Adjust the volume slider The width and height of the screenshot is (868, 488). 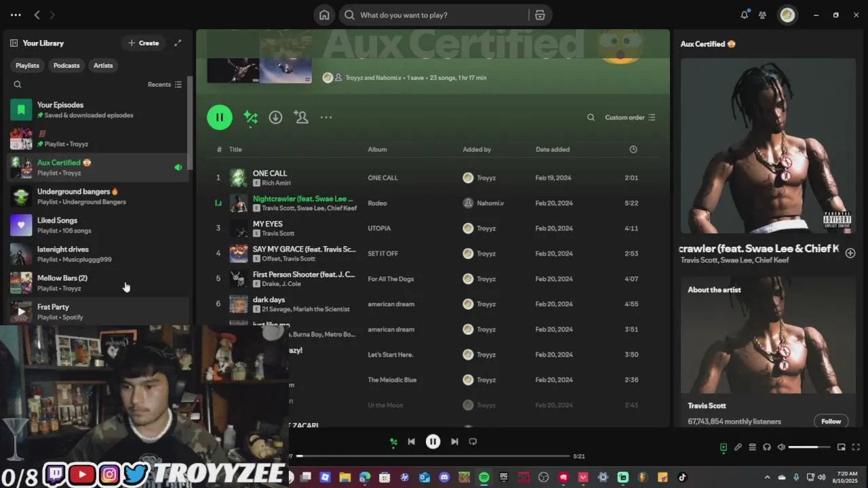(x=809, y=447)
